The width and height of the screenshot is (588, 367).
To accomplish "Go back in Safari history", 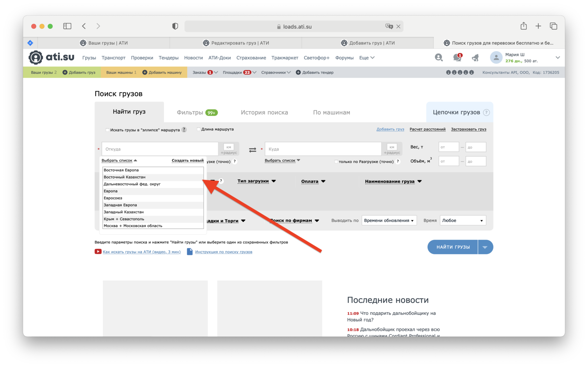I will (x=84, y=26).
